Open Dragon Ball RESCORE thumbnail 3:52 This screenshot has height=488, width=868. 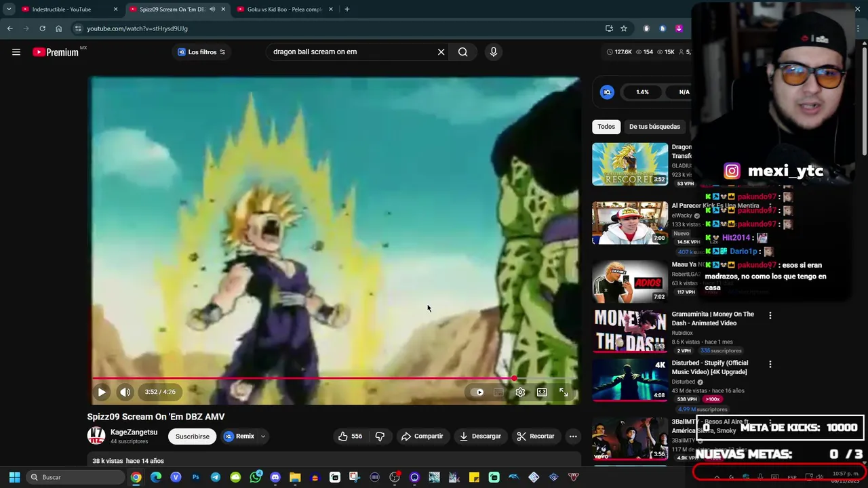click(630, 164)
